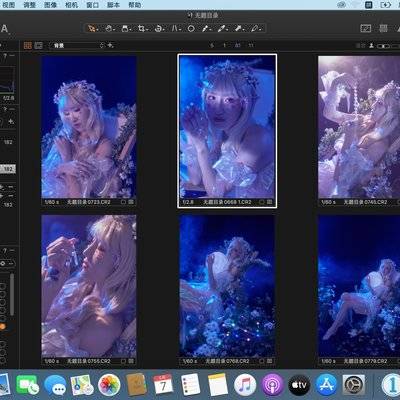
Task: Launch the Music app from Dock
Action: 245,385
